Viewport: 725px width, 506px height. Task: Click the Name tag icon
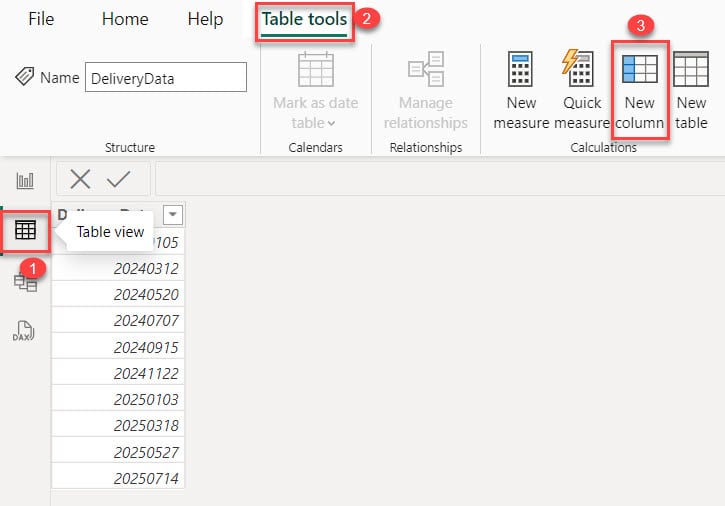[x=25, y=76]
